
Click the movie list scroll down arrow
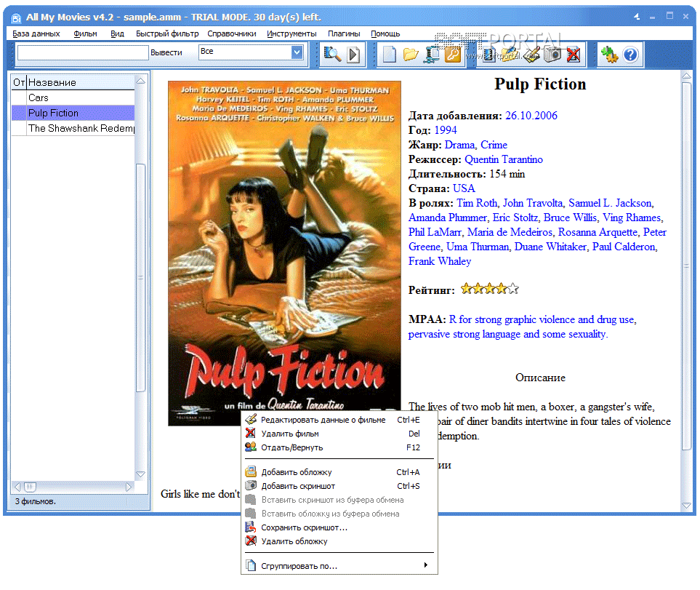[x=140, y=474]
